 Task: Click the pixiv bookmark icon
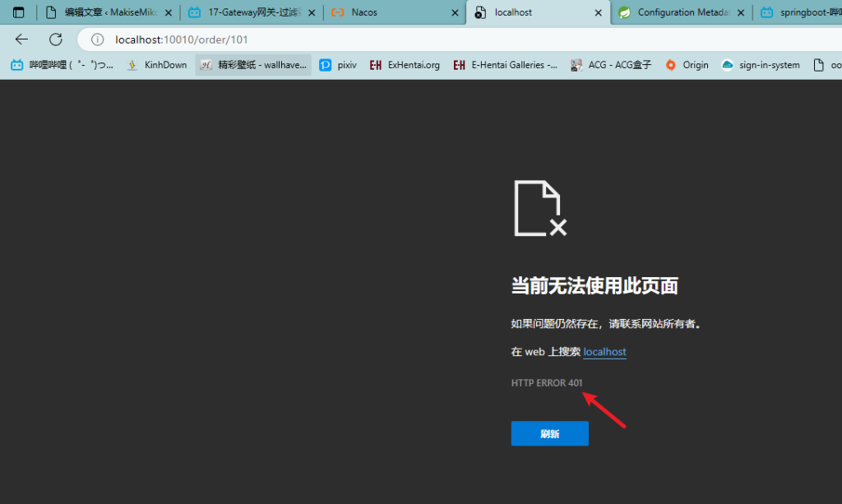(x=326, y=65)
